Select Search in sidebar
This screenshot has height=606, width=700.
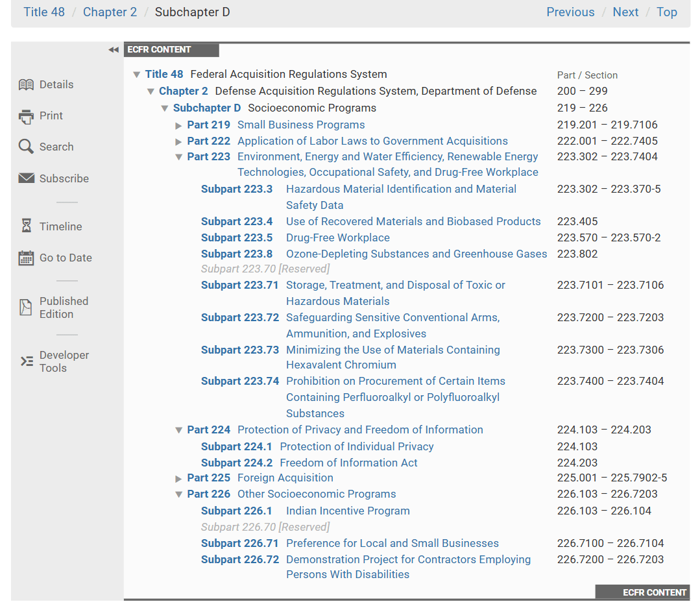point(56,147)
